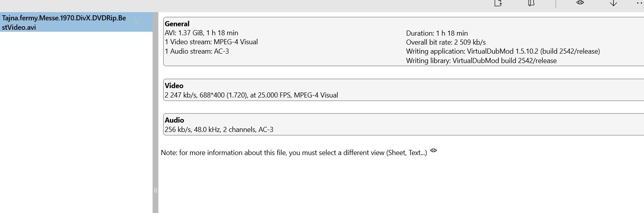Screen dimensions: 644x213
Task: Click the video stream details line
Action: (251, 95)
